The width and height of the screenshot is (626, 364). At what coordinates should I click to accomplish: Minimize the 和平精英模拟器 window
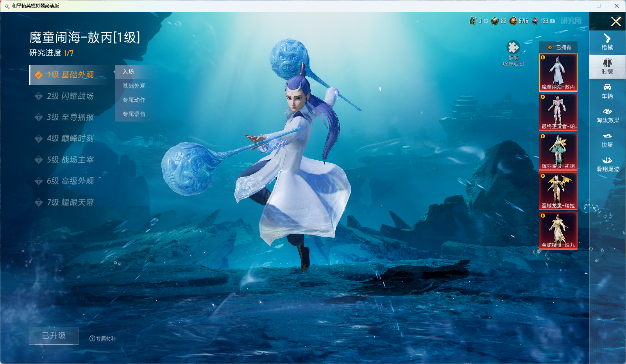(x=581, y=6)
